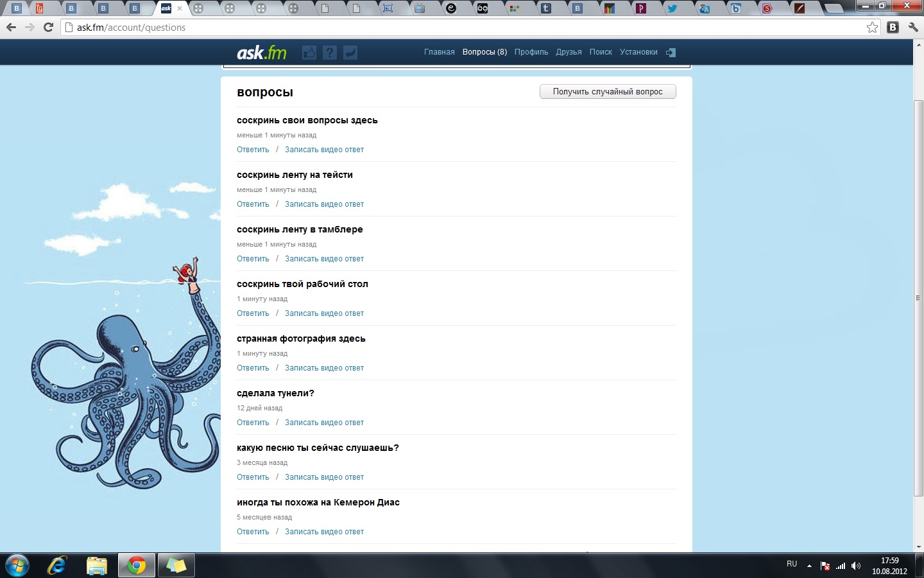Image resolution: width=924 pixels, height=578 pixels.
Task: Show hidden tray icons with the arrow
Action: (809, 566)
